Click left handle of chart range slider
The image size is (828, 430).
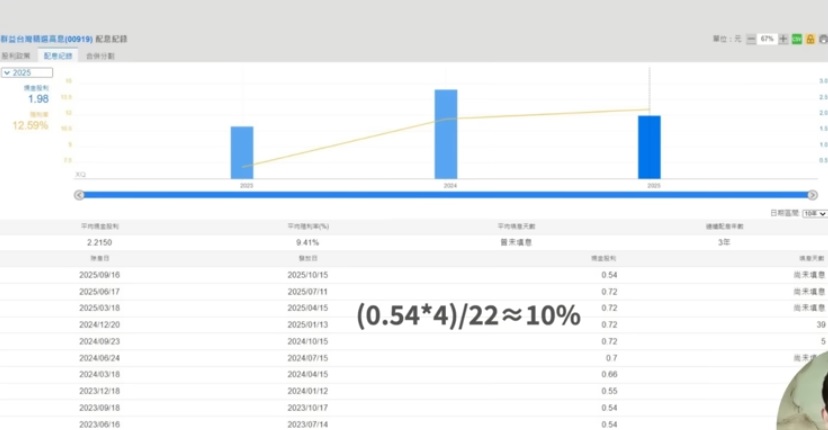click(x=79, y=195)
